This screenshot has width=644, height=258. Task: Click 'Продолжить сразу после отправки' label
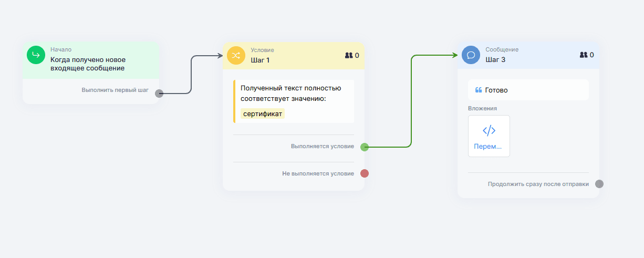click(538, 184)
